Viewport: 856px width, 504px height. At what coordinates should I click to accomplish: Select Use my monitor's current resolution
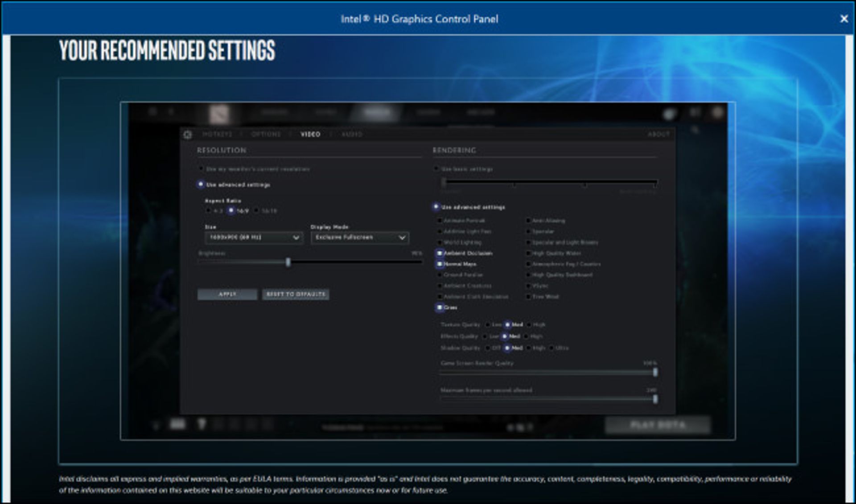coord(201,168)
